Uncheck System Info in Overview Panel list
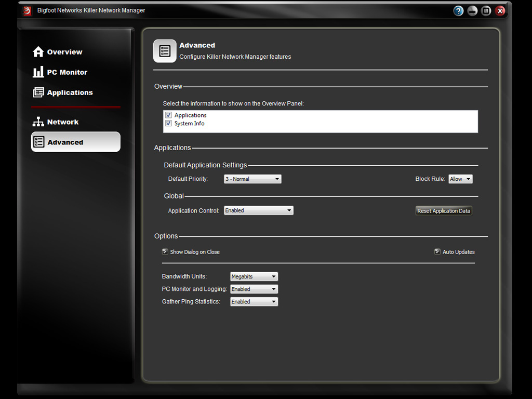Viewport: 532px width, 399px height. coord(168,123)
